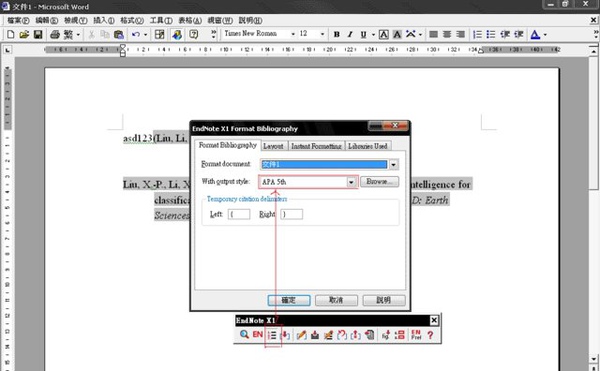Image resolution: width=600 pixels, height=371 pixels.
Task: Open EndNote Cite While You Write Preferences icon
Action: point(416,335)
